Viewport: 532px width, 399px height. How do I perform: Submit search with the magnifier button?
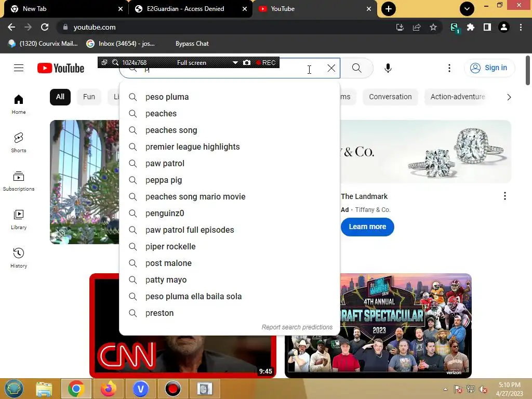coord(356,68)
